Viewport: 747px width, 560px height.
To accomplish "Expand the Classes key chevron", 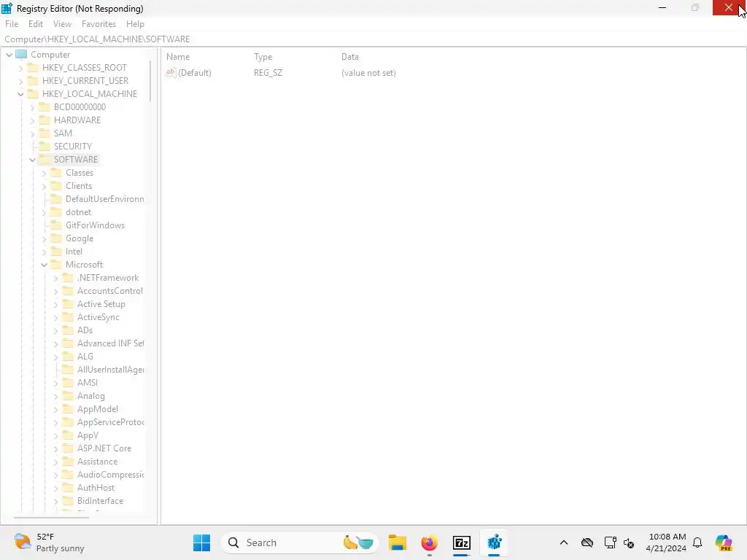I will [44, 174].
